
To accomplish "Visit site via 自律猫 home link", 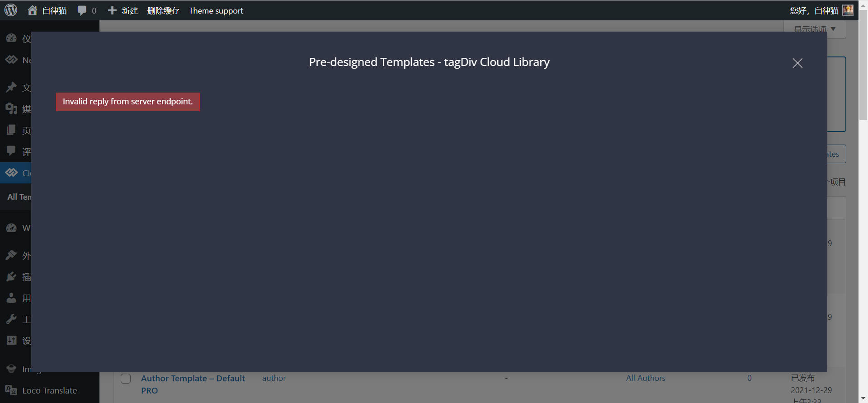I will pyautogui.click(x=47, y=10).
